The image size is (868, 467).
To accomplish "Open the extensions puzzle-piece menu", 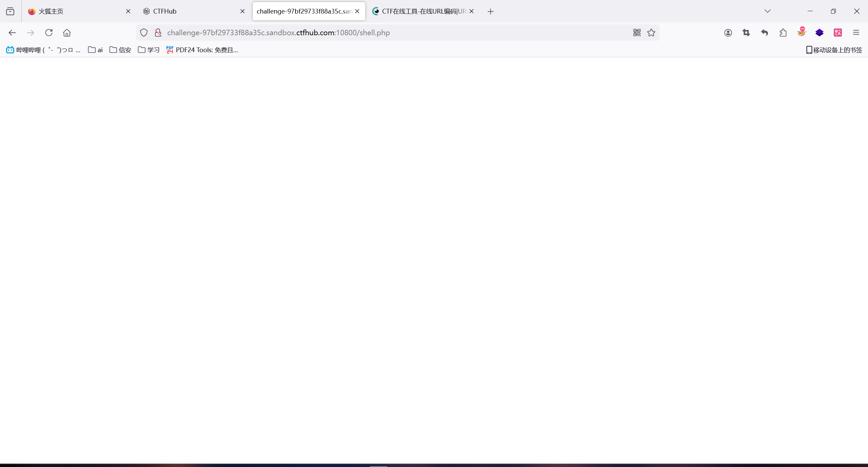I will [783, 33].
